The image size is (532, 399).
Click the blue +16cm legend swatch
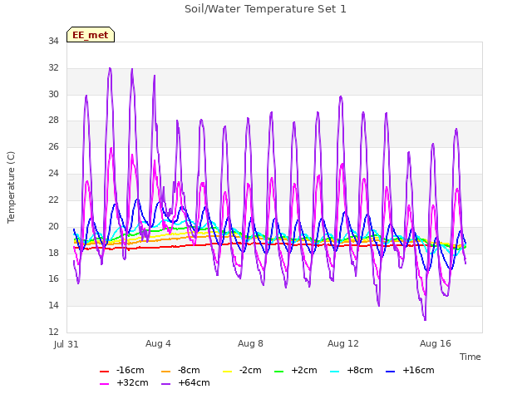pyautogui.click(x=390, y=372)
